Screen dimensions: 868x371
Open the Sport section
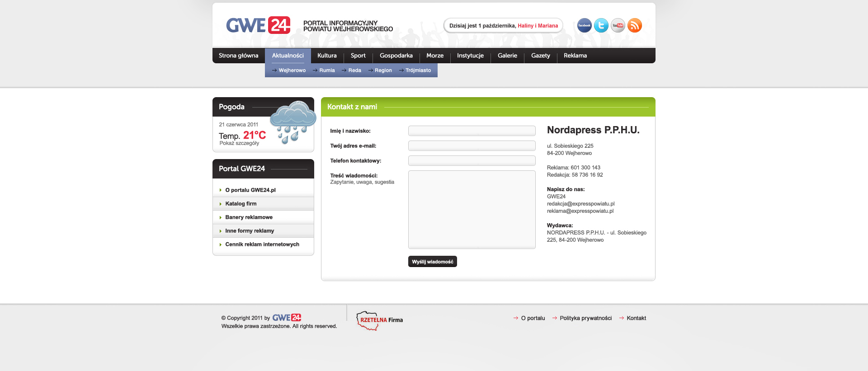(x=358, y=56)
